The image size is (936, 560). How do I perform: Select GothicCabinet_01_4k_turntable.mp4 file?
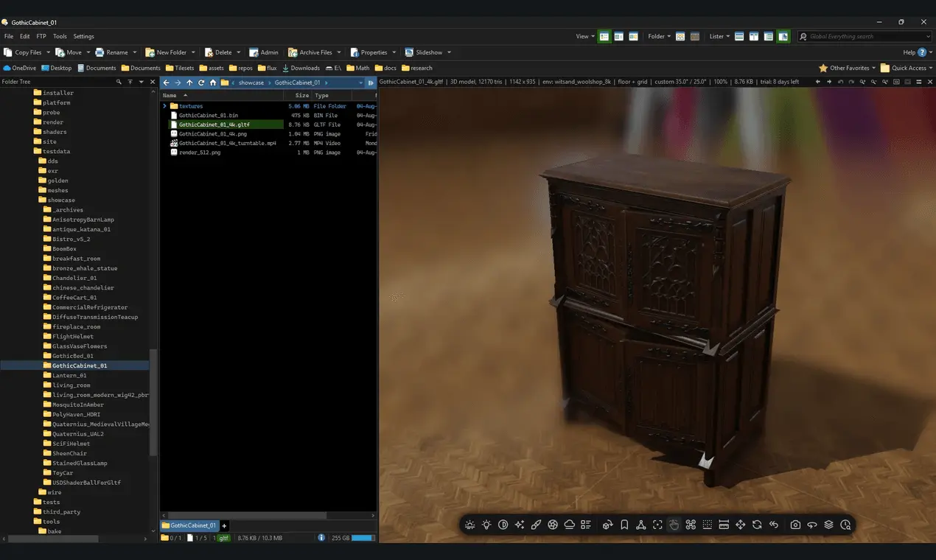(228, 143)
